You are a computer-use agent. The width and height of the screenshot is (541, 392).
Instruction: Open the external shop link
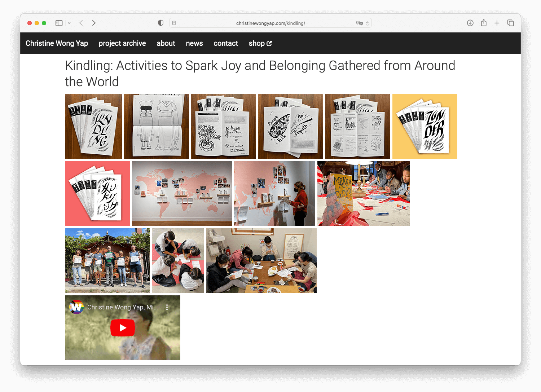[260, 43]
